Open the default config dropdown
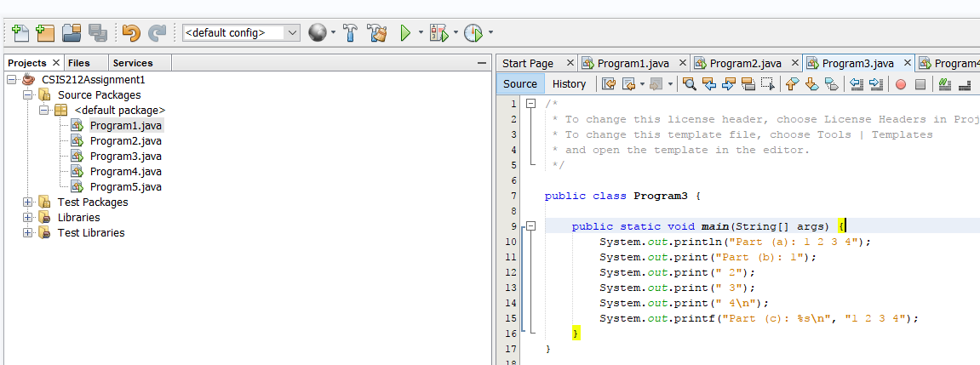980x365 pixels. tap(293, 33)
